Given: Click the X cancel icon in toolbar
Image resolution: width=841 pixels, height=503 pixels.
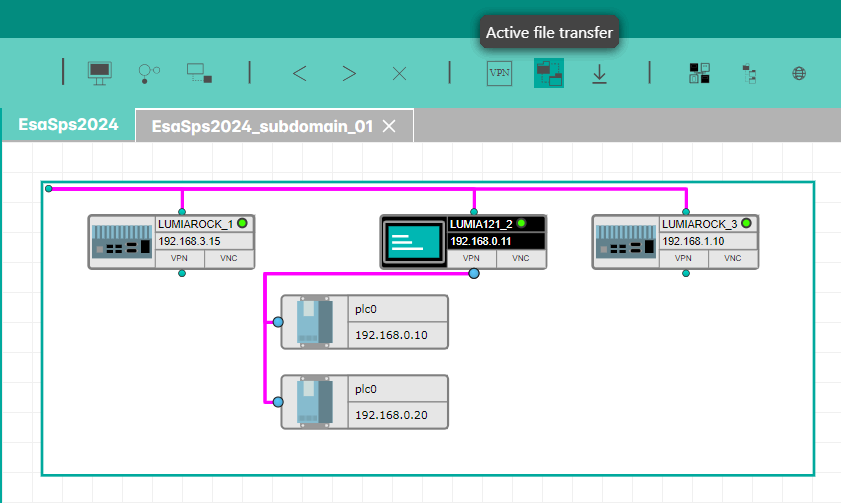Looking at the screenshot, I should (399, 73).
